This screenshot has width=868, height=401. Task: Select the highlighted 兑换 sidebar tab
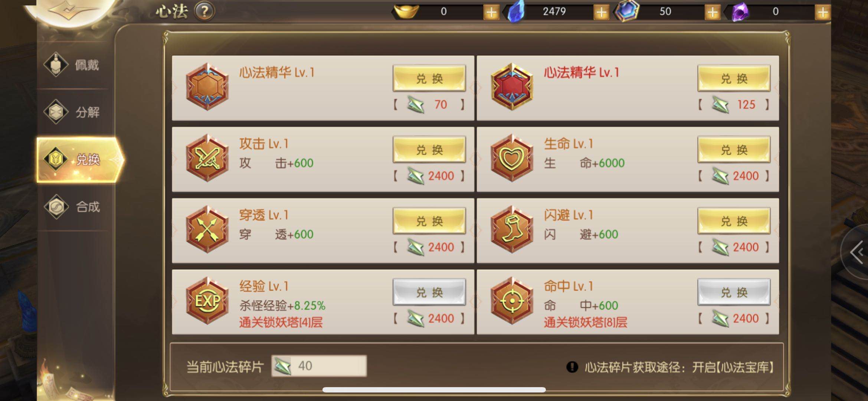(80, 160)
